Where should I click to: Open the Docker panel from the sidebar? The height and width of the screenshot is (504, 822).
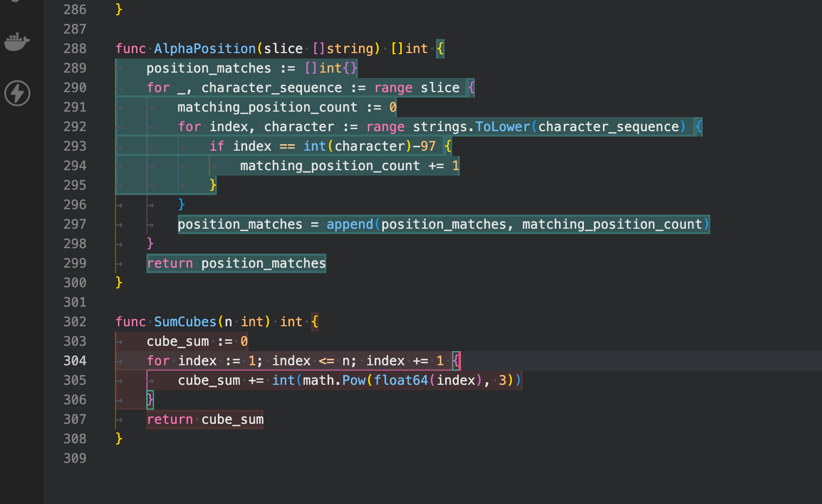(x=17, y=42)
